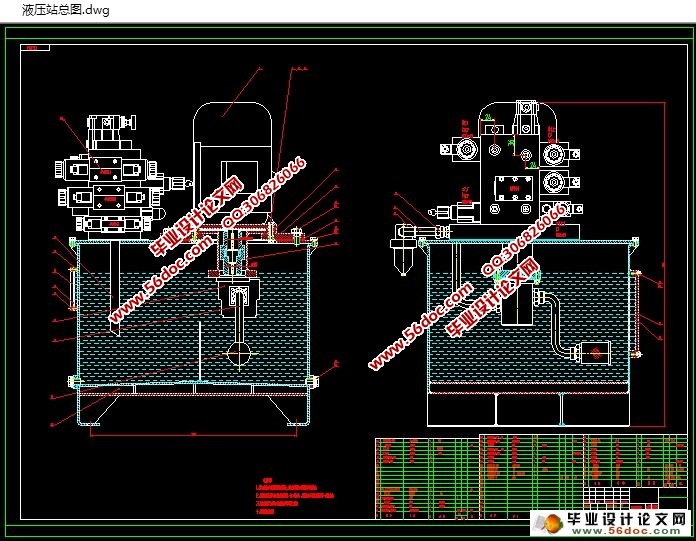Image resolution: width=696 pixels, height=541 pixels.
Task: Select the parts list table at bottom right
Action: 531,477
